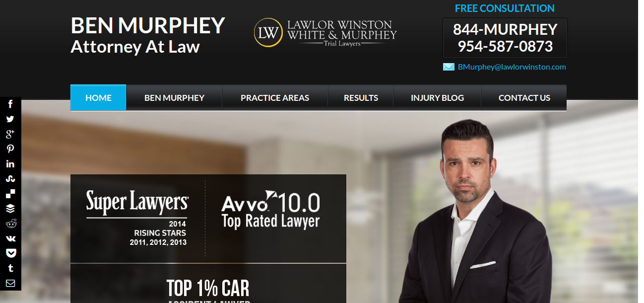Share via the Google Plus icon
Screen dimensions: 644x303
10,134
